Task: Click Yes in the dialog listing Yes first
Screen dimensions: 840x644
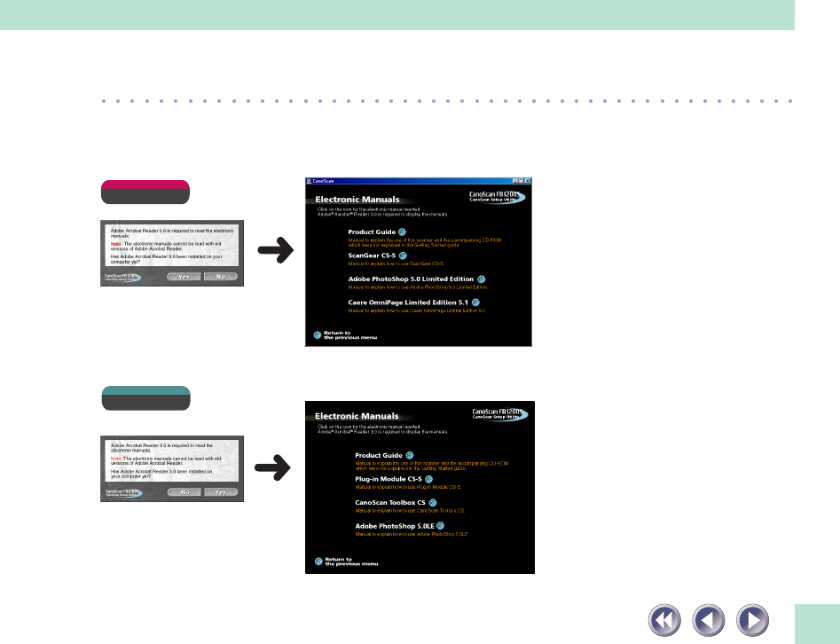Action: tap(184, 277)
